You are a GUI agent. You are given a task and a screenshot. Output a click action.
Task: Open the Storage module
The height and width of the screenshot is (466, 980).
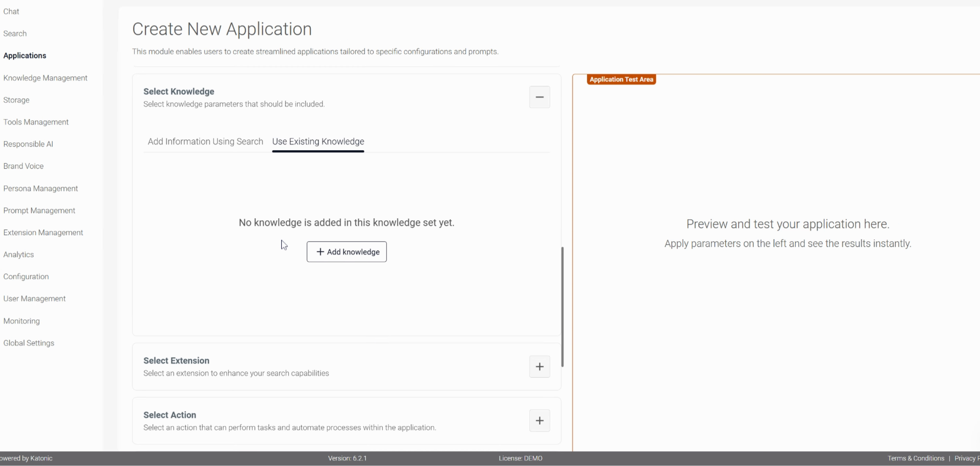pyautogui.click(x=16, y=100)
